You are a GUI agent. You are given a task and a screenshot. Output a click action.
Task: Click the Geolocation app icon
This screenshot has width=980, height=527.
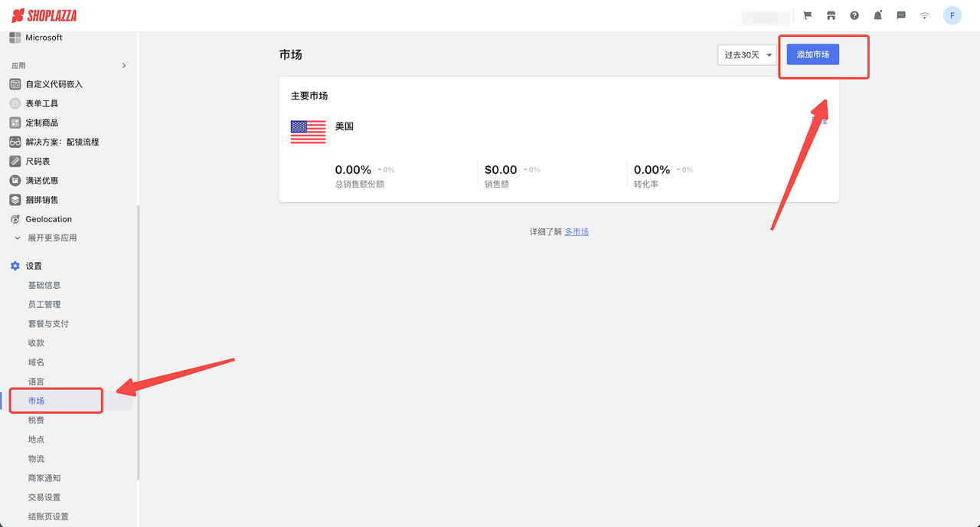[x=15, y=219]
